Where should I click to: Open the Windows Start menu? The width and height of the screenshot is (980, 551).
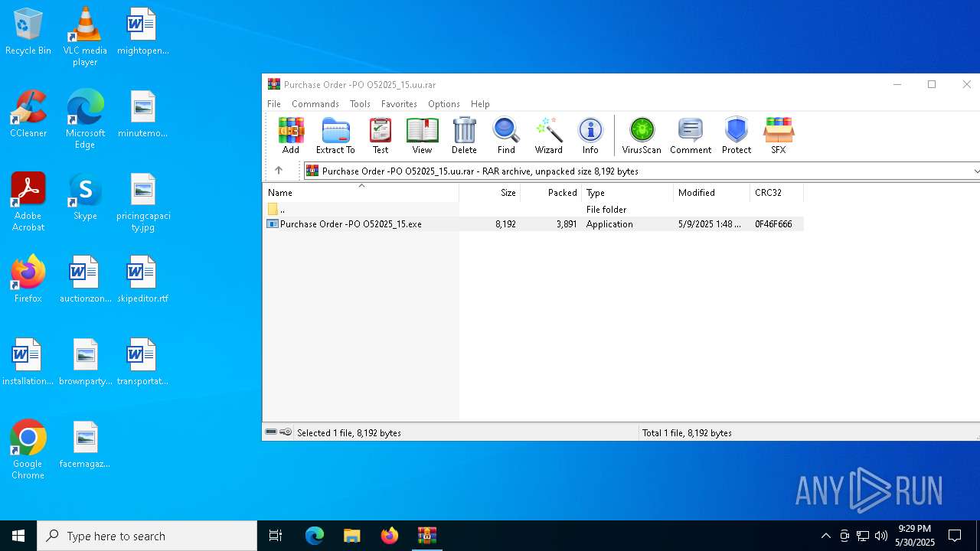point(18,536)
